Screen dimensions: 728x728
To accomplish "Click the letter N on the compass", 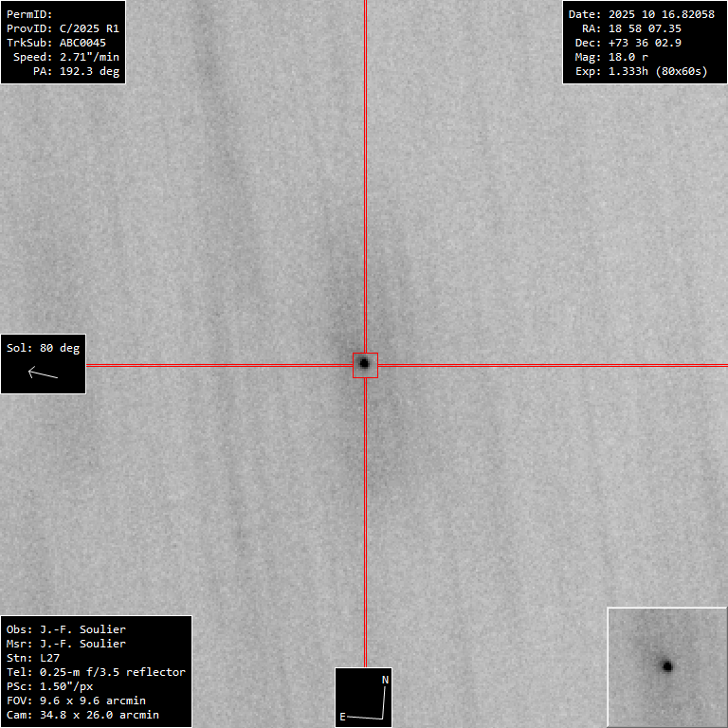I will click(x=385, y=680).
